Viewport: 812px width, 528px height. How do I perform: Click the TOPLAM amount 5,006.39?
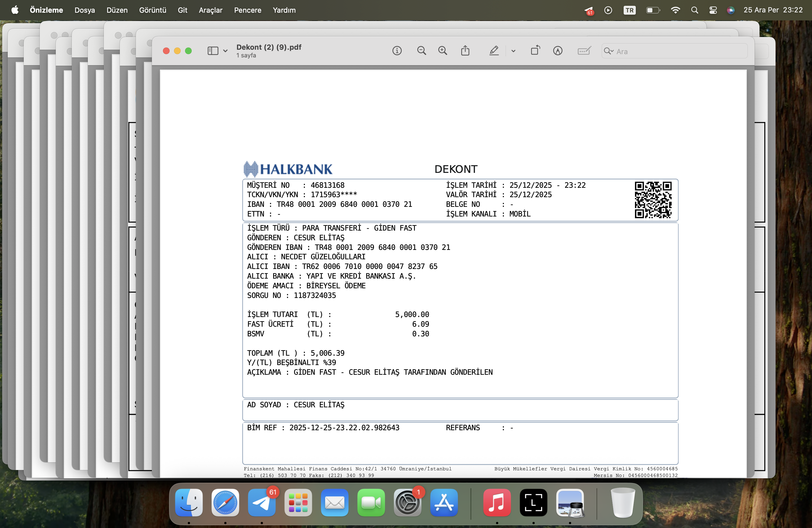pos(328,353)
